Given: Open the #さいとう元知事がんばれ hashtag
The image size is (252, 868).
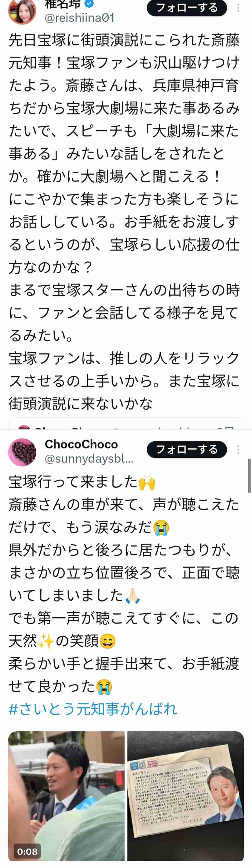Looking at the screenshot, I should pos(93,709).
